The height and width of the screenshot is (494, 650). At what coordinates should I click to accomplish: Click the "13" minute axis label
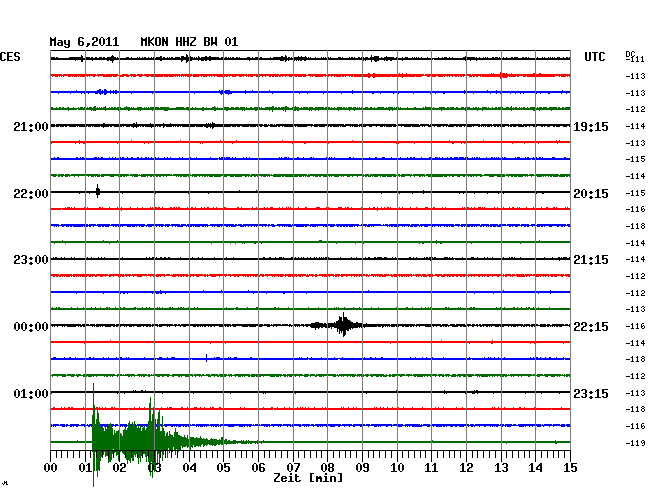click(501, 468)
